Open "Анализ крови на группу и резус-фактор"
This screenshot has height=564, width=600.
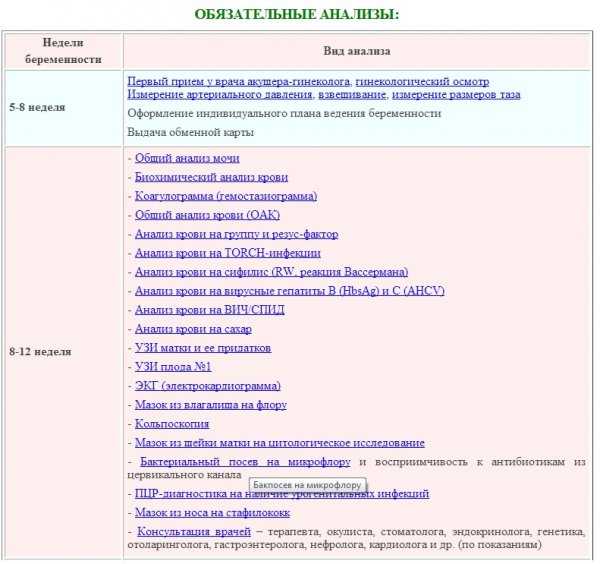(236, 234)
